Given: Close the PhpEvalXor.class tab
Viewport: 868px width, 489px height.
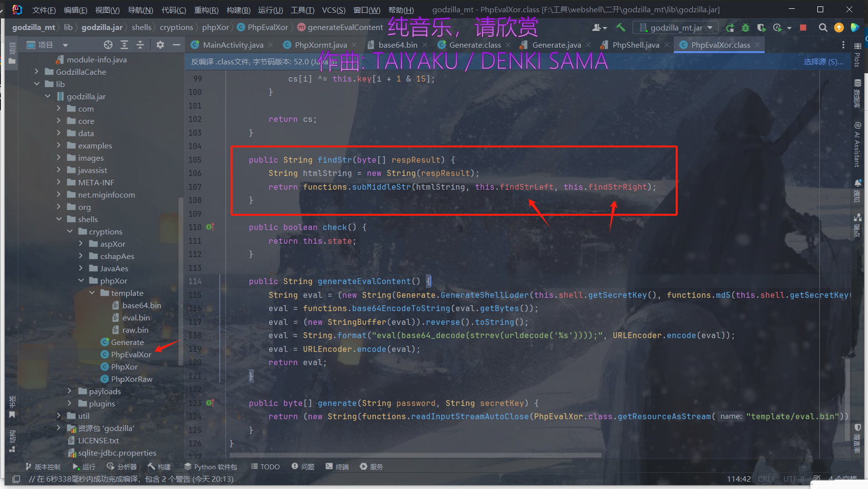Looking at the screenshot, I should 757,45.
